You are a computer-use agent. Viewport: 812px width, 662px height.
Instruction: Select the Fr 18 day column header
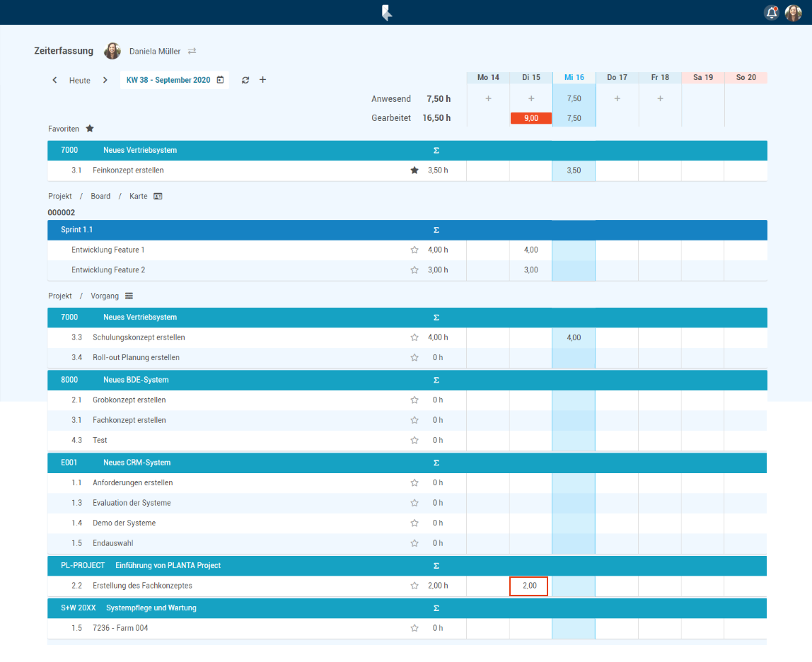point(660,77)
